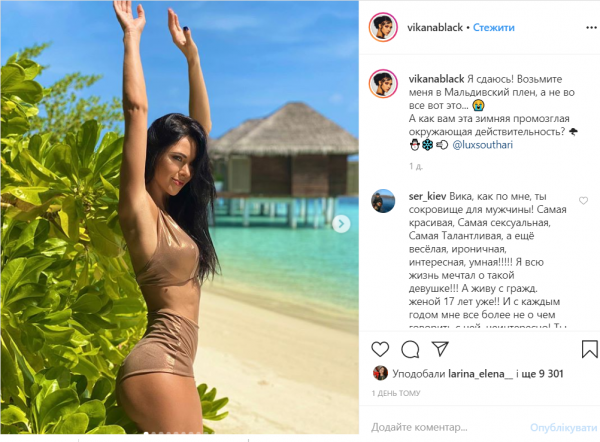Open ser_kiev commenter avatar
Screen dimensions: 600x442
383,201
